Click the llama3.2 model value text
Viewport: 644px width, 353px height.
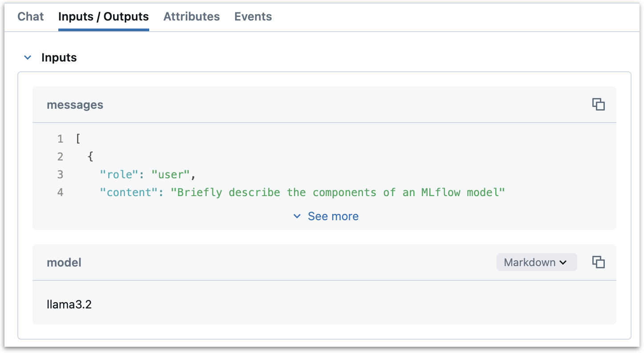[69, 305]
